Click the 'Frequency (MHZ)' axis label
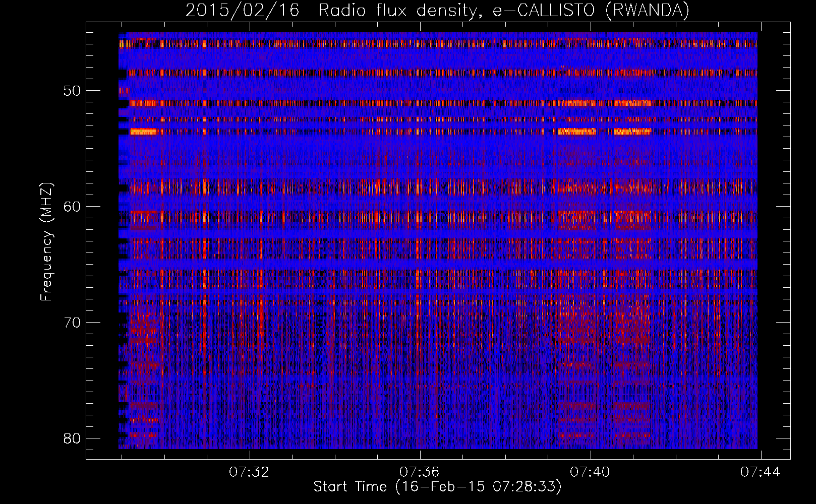Viewport: 816px width, 504px height. (x=46, y=241)
